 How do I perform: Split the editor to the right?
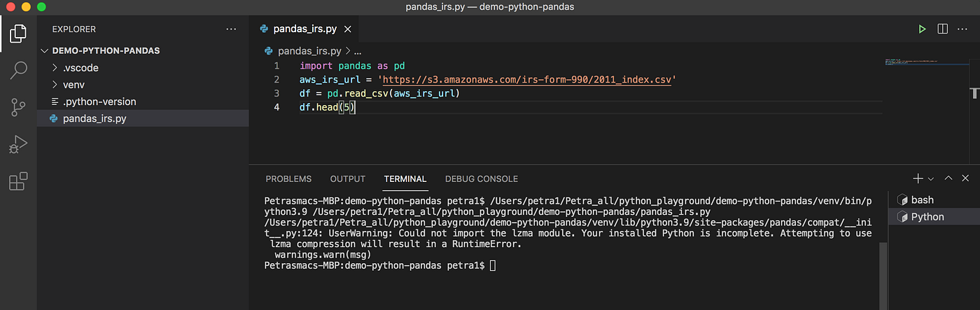[x=942, y=29]
